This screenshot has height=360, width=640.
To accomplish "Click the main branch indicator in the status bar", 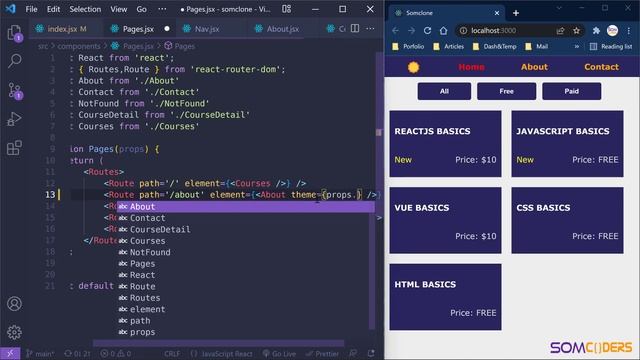I will pyautogui.click(x=40, y=353).
